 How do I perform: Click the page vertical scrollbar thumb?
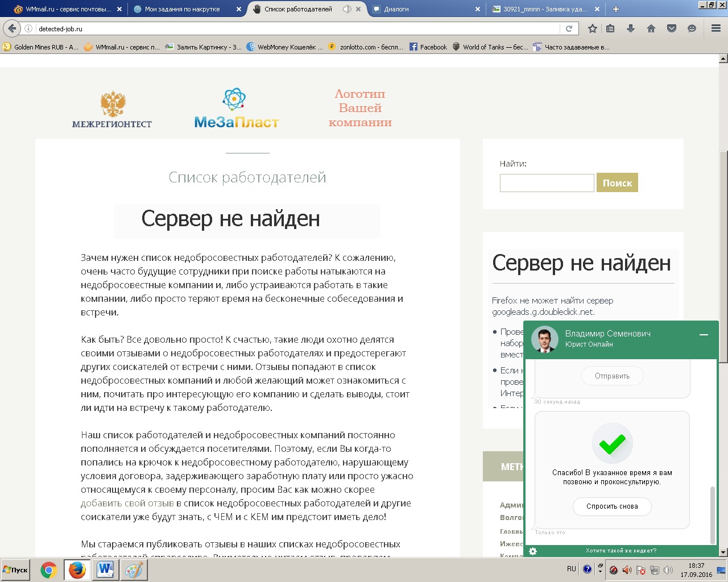click(723, 257)
